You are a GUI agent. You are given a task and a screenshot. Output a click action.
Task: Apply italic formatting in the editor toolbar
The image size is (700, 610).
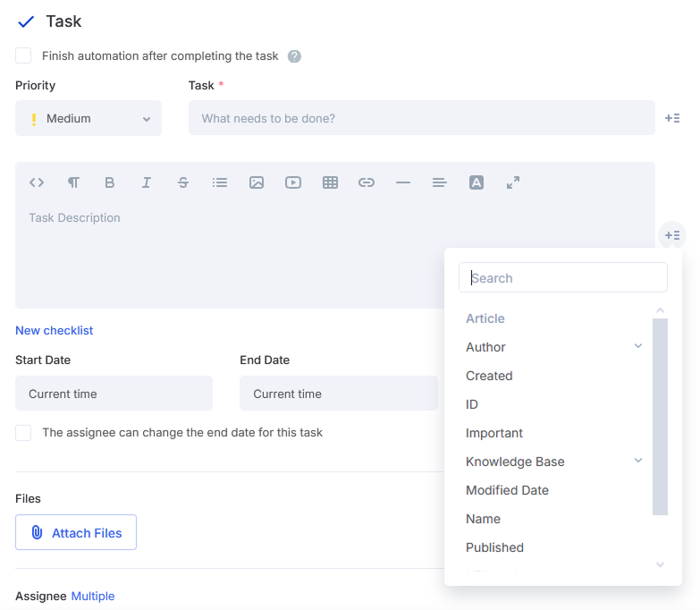[147, 182]
